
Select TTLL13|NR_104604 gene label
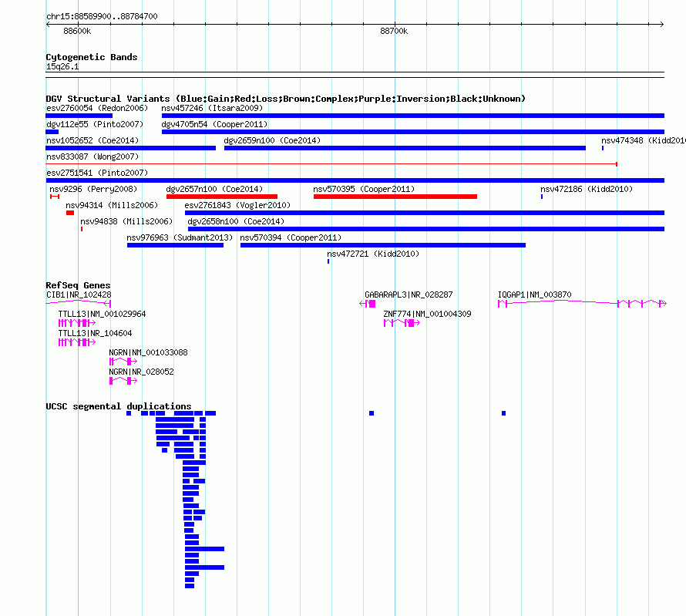pos(95,333)
